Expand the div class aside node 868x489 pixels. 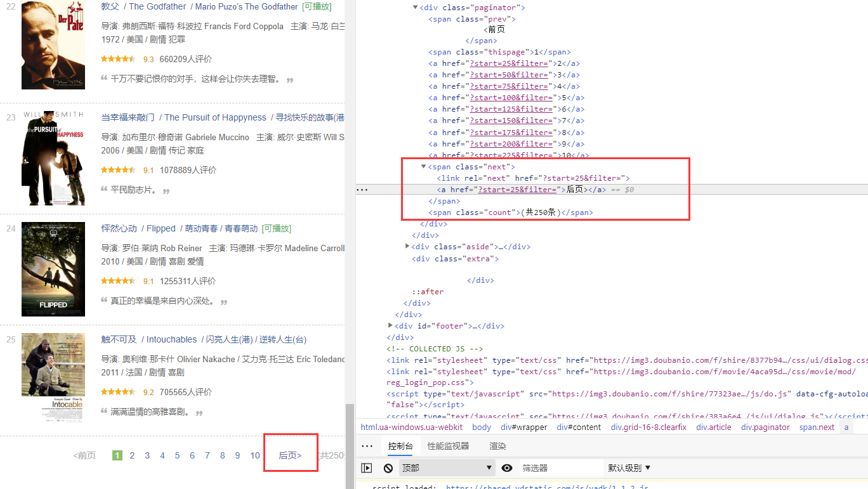coord(407,247)
